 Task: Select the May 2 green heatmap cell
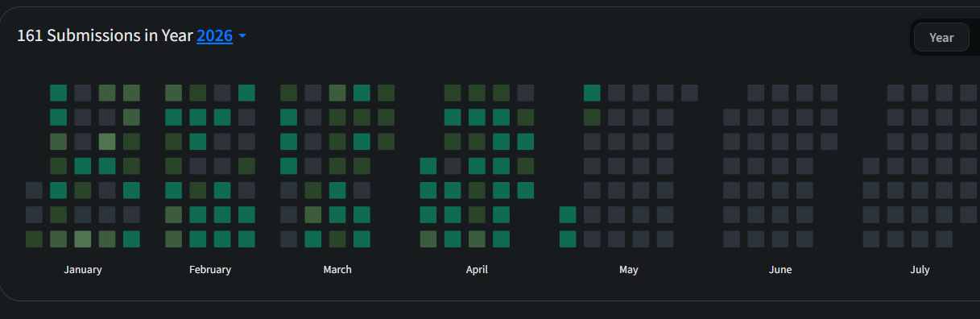[568, 238]
